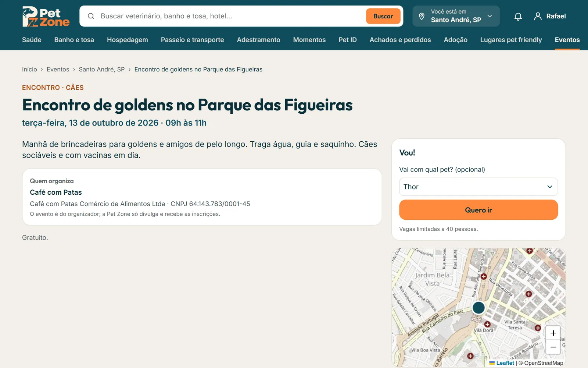
Task: Open the notifications bell
Action: click(x=518, y=16)
